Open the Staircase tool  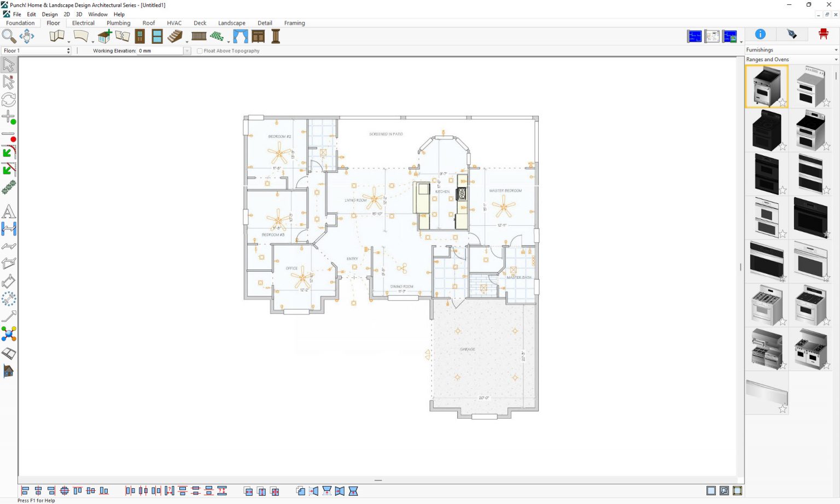[x=175, y=36]
